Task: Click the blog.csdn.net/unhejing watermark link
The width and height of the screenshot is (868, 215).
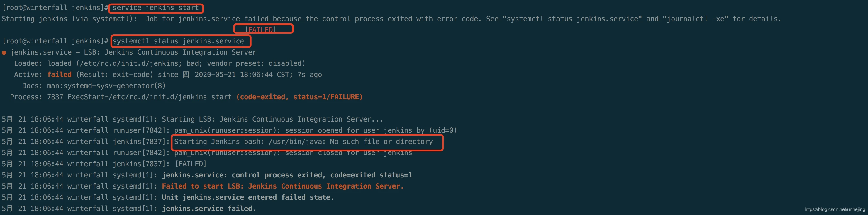Action: point(835,209)
